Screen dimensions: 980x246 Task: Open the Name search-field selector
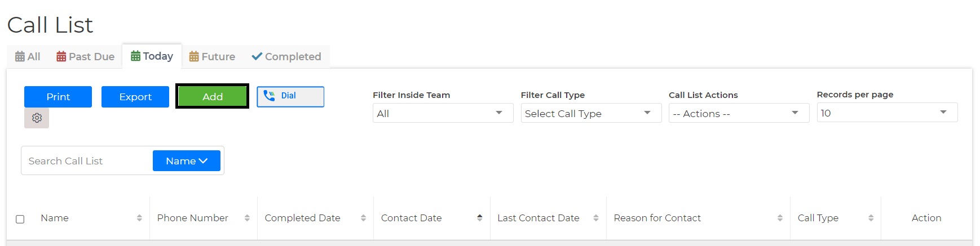(187, 161)
